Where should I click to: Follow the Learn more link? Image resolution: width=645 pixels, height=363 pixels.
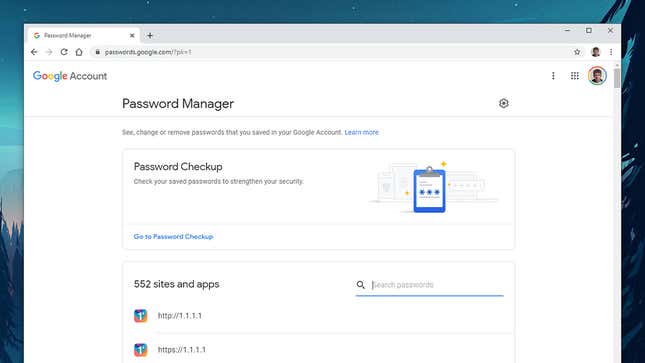tap(361, 132)
